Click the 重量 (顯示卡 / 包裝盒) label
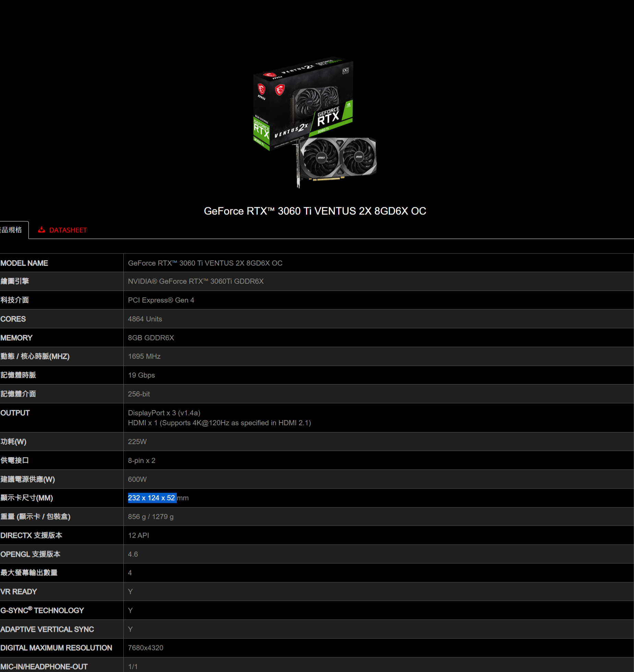 [35, 517]
